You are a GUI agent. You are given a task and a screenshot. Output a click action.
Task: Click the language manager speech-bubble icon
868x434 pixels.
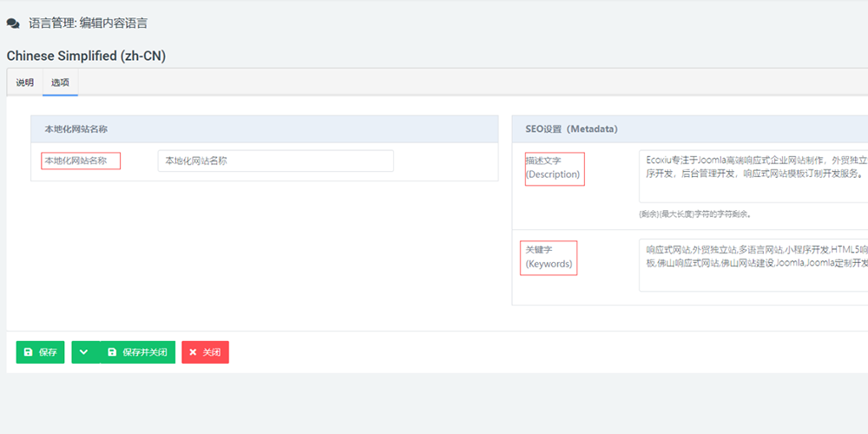[x=13, y=23]
